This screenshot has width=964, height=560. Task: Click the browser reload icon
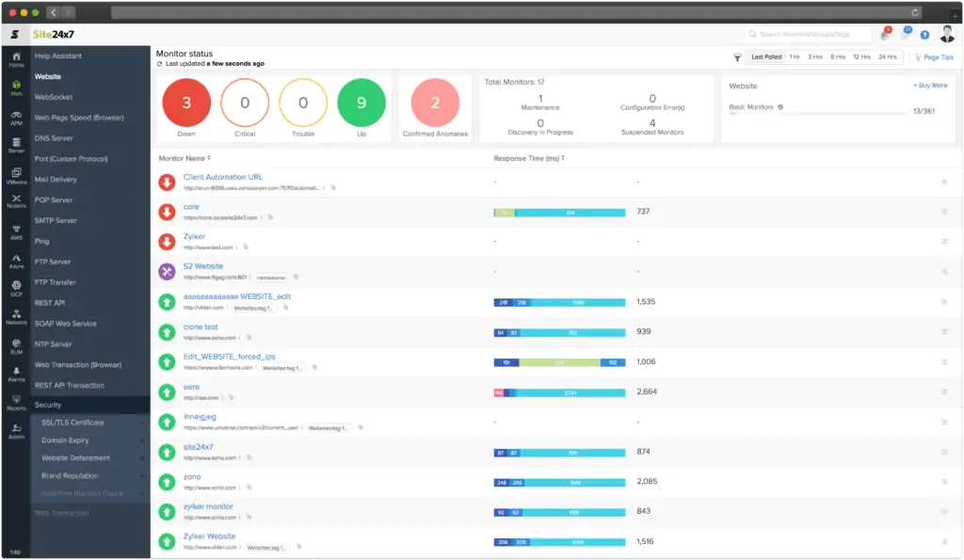[x=915, y=12]
